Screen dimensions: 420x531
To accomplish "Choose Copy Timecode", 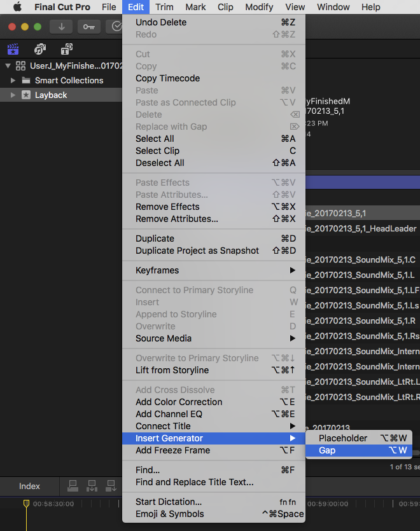I will coord(214,78).
